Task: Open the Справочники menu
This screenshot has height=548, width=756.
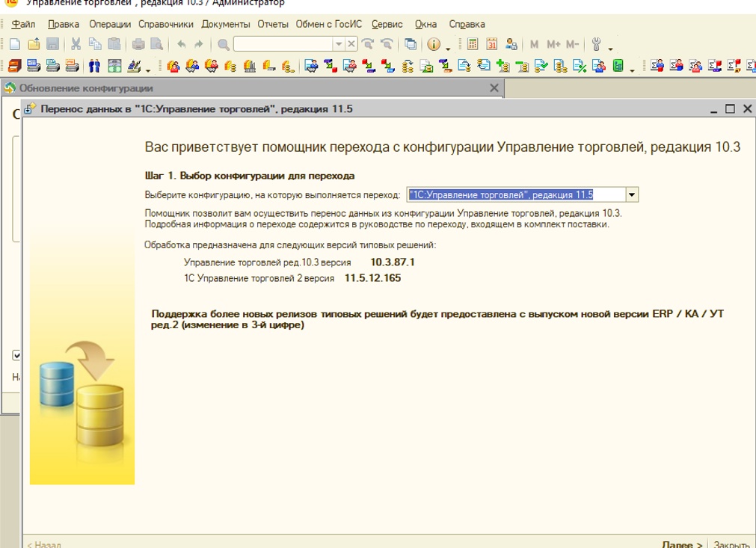Action: 166,24
